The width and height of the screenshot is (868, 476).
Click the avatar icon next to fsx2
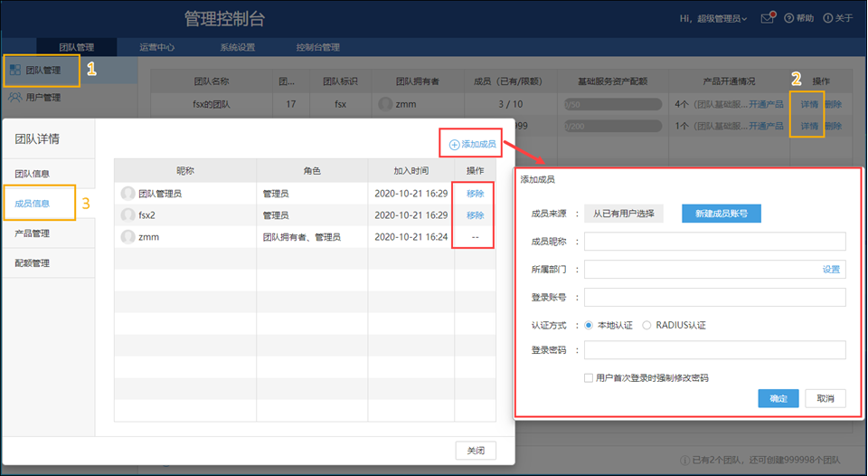pos(128,215)
